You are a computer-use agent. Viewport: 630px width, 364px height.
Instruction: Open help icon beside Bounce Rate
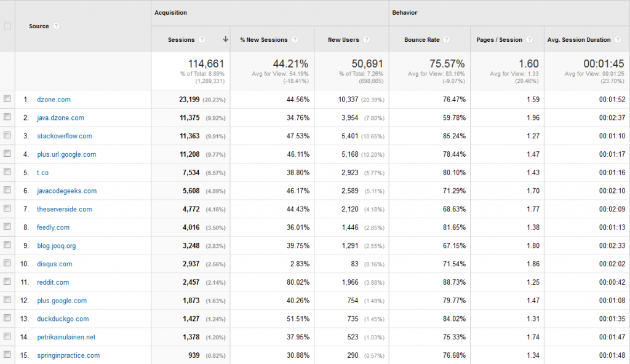point(447,39)
